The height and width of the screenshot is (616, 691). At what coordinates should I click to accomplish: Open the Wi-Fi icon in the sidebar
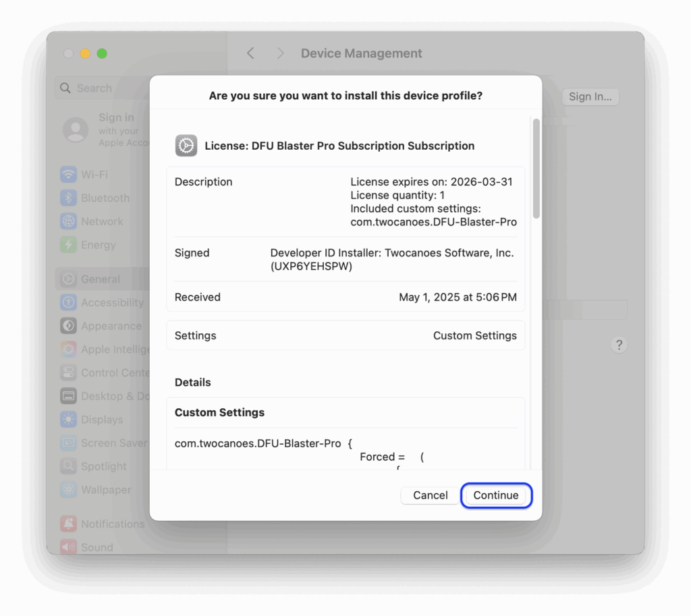pyautogui.click(x=68, y=175)
